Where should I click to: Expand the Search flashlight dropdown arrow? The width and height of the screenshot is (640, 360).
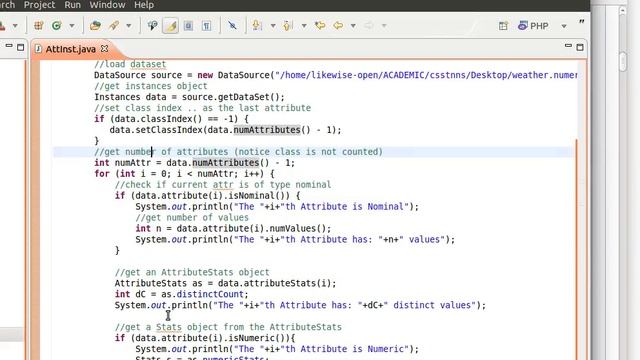coord(129,26)
